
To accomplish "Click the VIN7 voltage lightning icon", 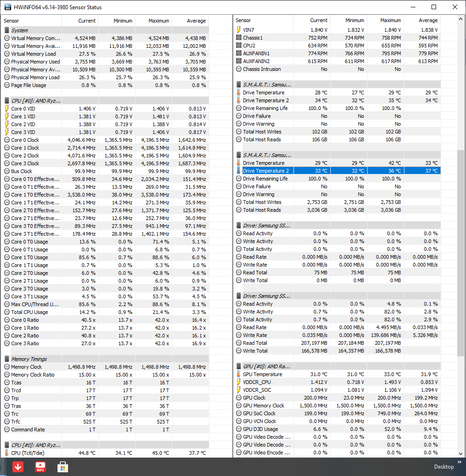I will [238, 30].
